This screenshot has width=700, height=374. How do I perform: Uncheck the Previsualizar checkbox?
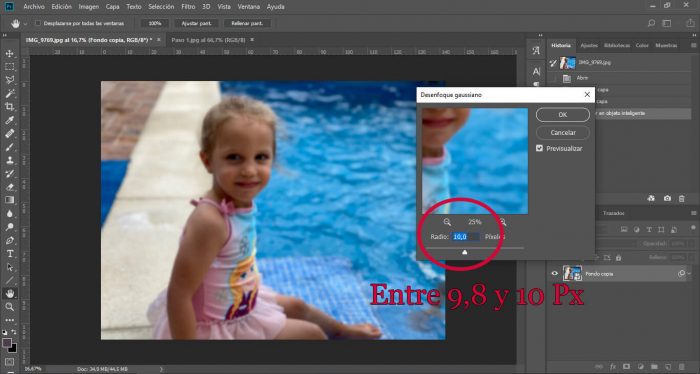coord(539,148)
